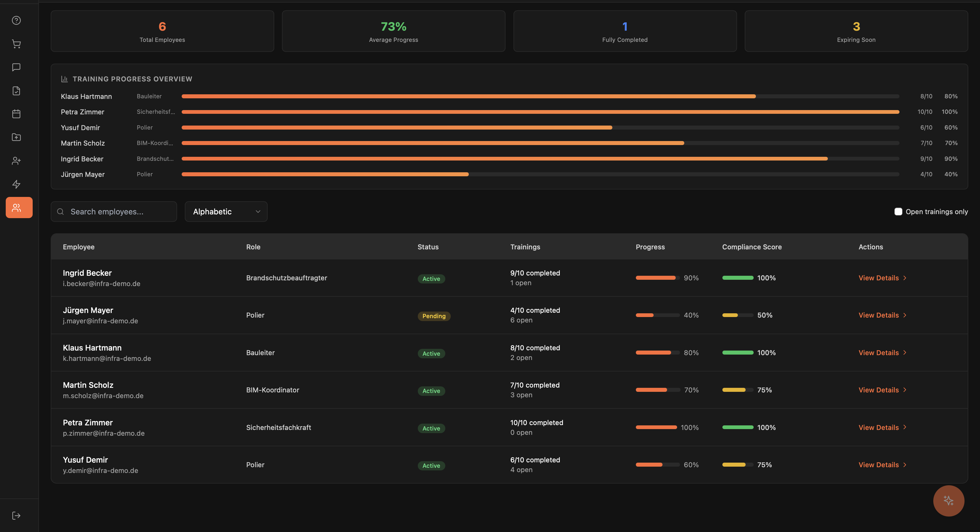Viewport: 980px width, 532px height.
Task: Click Yusuf Demir's 60% table progress bar
Action: pos(657,465)
